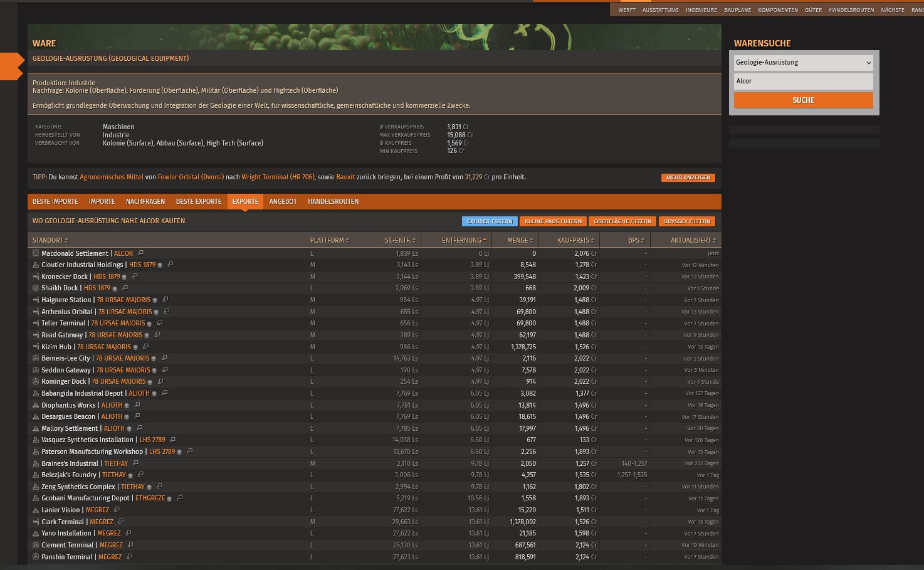Click copy icon beside Vasquez Synthetics Installation LHS 2789

point(172,440)
